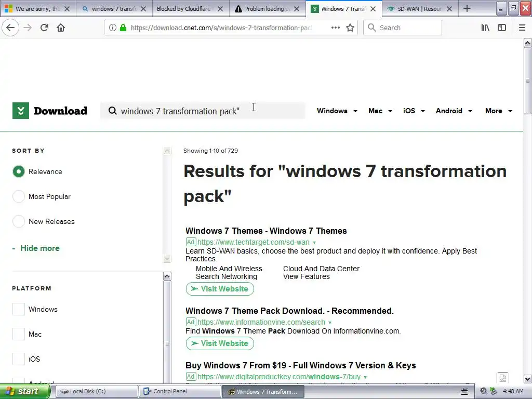Viewport: 532px width, 399px height.
Task: Close the 'Blocked by Cloudflare' tab
Action: click(220, 9)
